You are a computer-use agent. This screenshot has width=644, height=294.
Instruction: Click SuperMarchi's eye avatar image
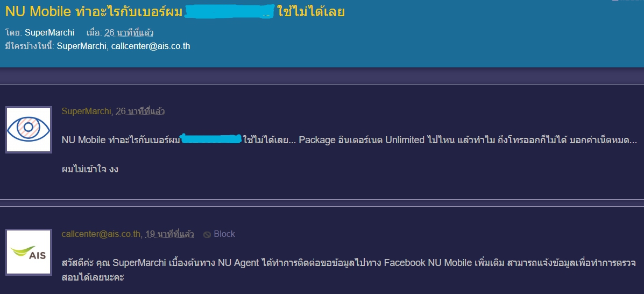(x=29, y=130)
